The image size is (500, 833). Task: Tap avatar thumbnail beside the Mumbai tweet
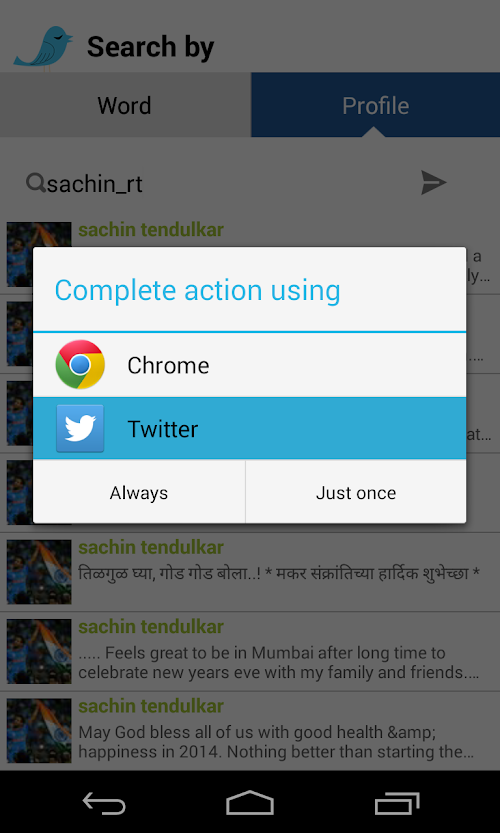pyautogui.click(x=39, y=651)
